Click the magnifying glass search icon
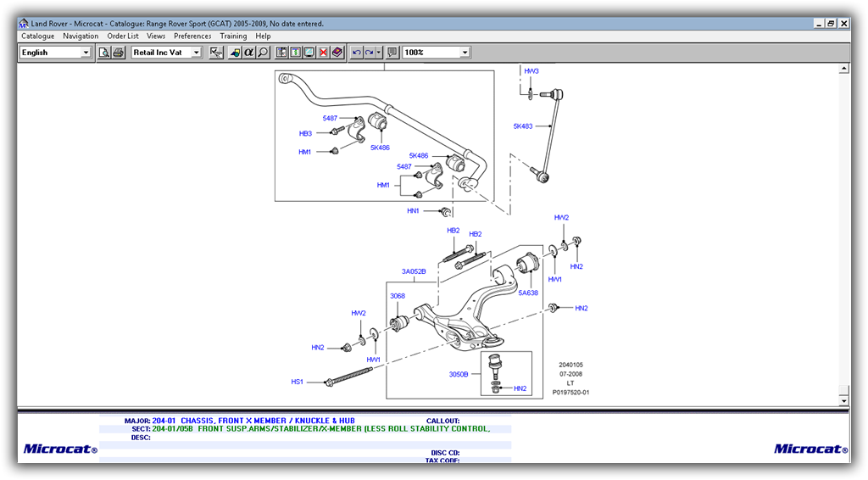 (x=263, y=52)
